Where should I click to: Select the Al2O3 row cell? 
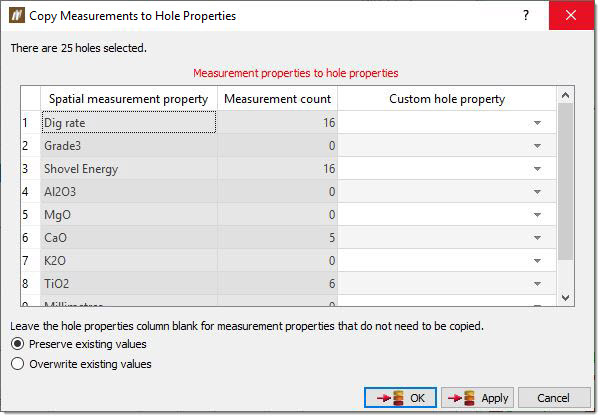click(129, 192)
